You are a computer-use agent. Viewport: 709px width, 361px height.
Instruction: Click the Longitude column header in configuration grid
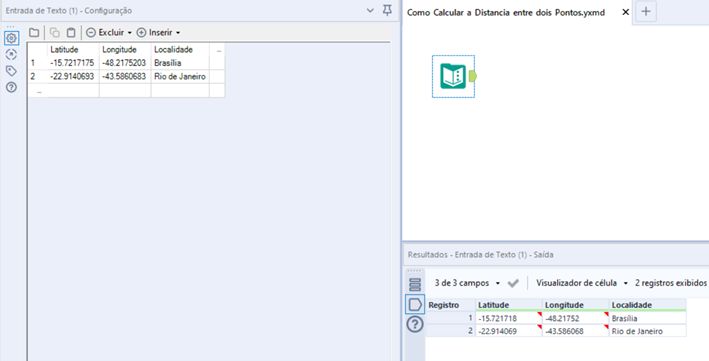125,50
